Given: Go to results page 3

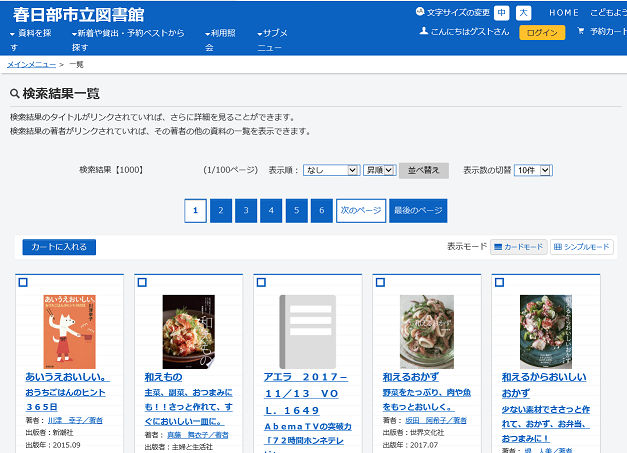Looking at the screenshot, I should 246,211.
